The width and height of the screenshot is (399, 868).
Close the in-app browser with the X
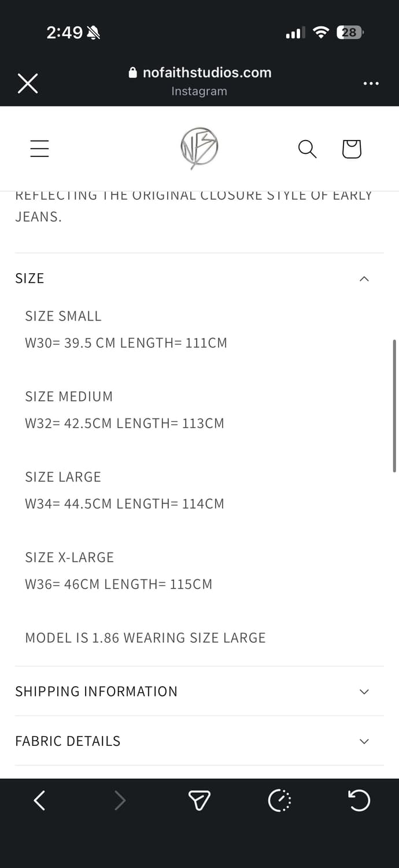(x=28, y=83)
